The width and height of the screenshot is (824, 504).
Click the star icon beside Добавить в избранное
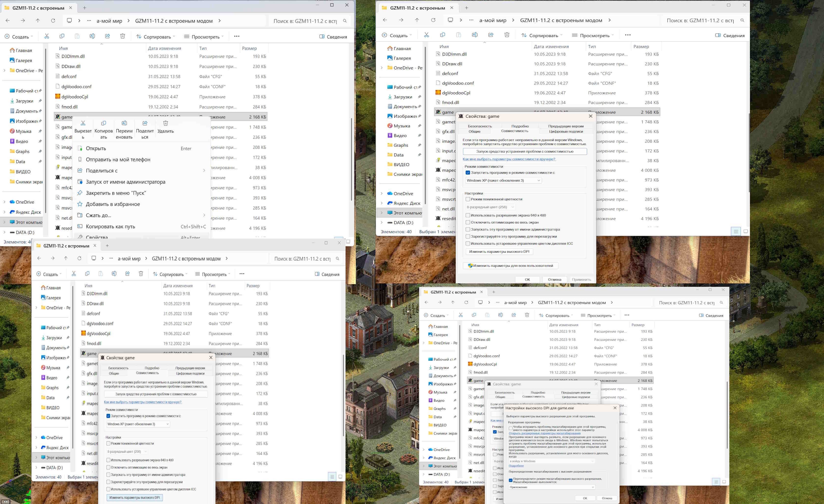tap(80, 204)
